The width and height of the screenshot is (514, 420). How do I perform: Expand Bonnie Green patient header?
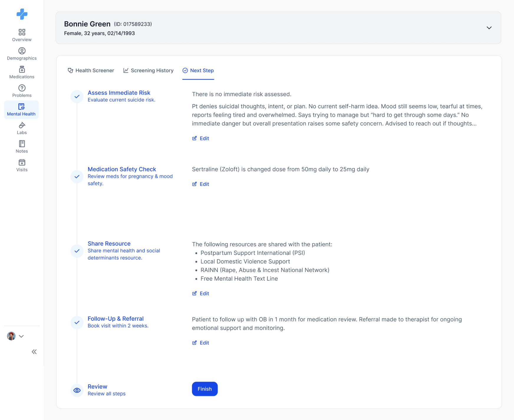[x=489, y=28]
